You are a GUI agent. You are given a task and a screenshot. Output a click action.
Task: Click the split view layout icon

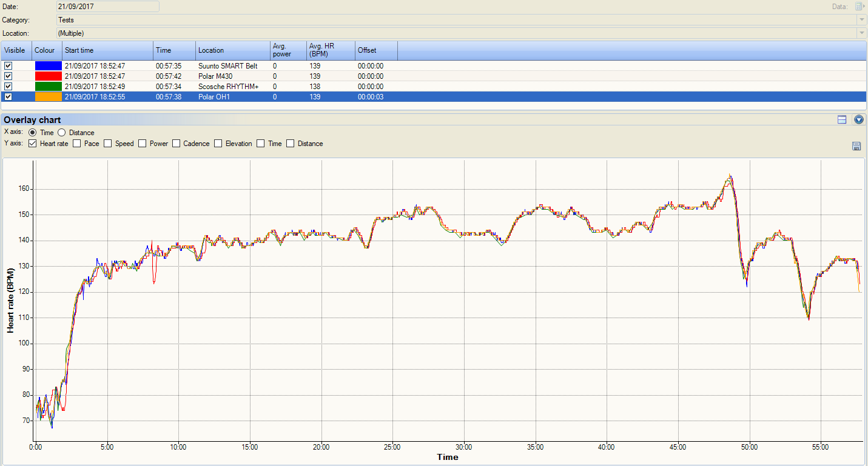point(842,119)
